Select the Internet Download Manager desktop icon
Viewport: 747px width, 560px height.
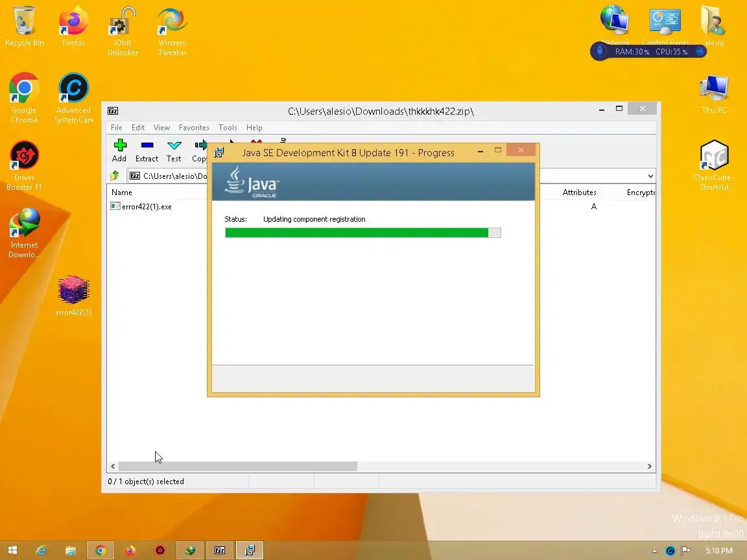(24, 233)
